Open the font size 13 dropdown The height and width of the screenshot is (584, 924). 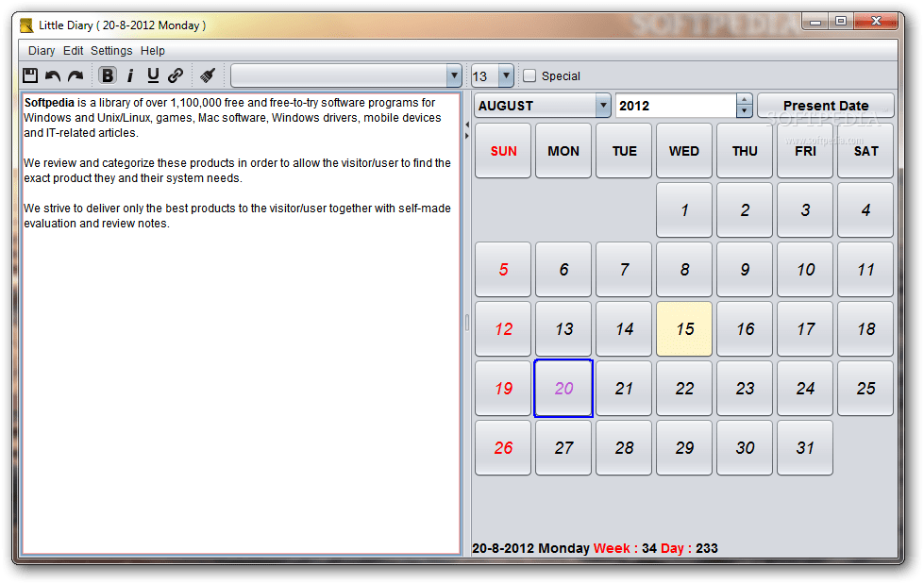click(506, 75)
